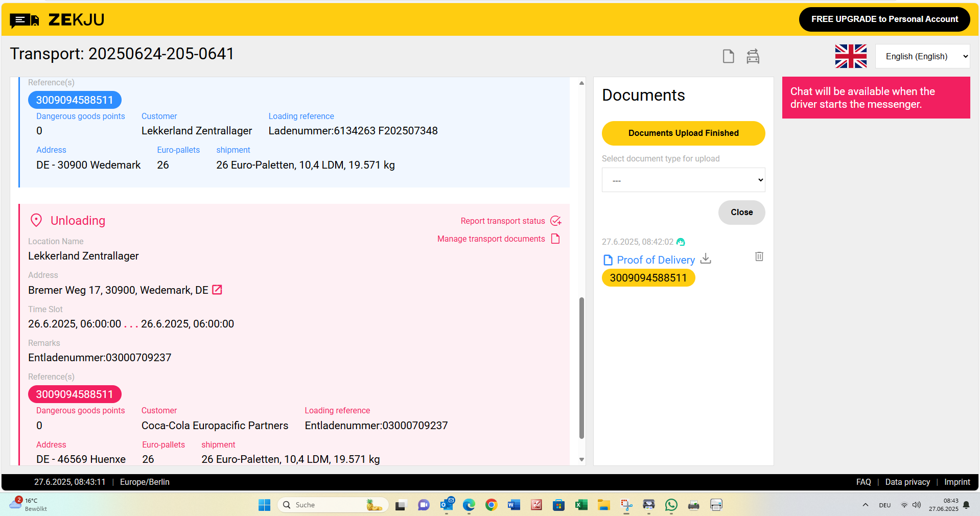Click the Entladenummer:03000709237 remarks text
980x516 pixels.
100,358
